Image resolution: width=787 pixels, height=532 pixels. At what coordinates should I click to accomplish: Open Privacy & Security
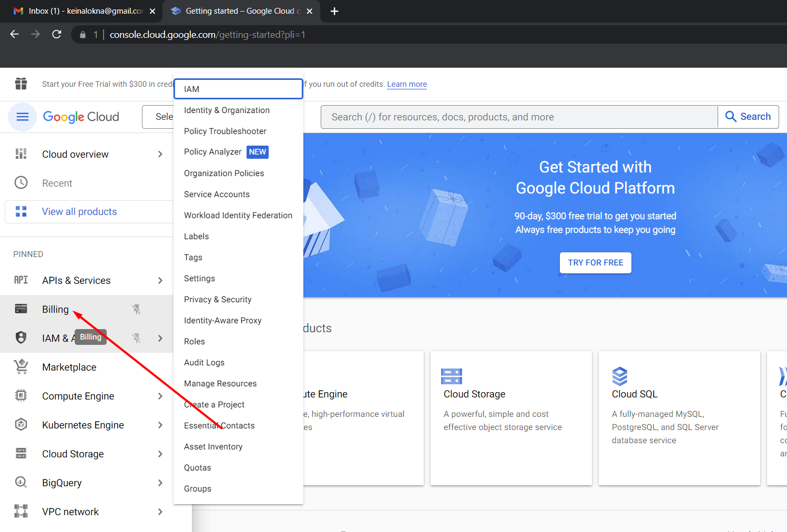(238, 299)
